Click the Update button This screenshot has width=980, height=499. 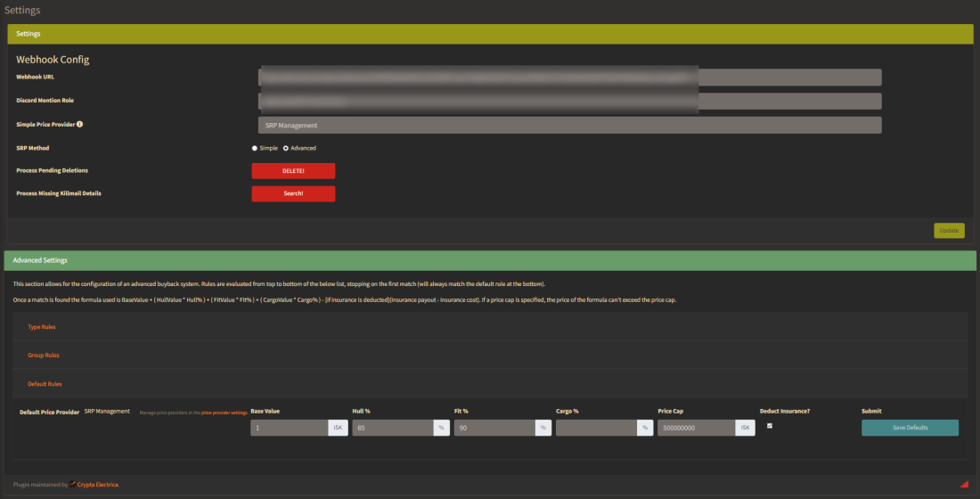pyautogui.click(x=949, y=231)
